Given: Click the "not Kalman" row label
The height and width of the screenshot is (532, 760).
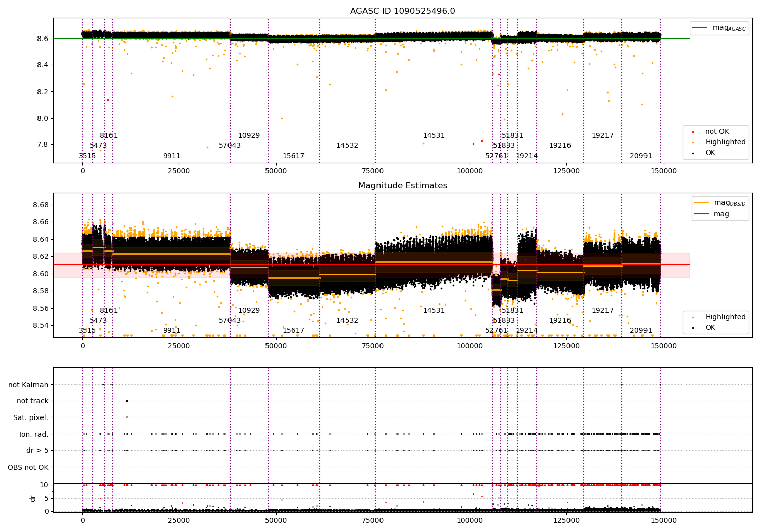Looking at the screenshot, I should coord(28,385).
